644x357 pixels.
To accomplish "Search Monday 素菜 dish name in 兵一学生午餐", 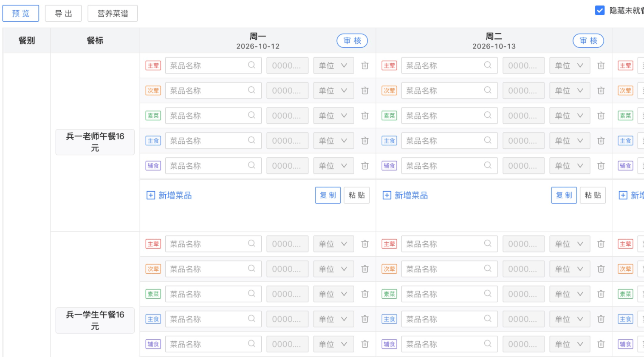I will [x=252, y=294].
